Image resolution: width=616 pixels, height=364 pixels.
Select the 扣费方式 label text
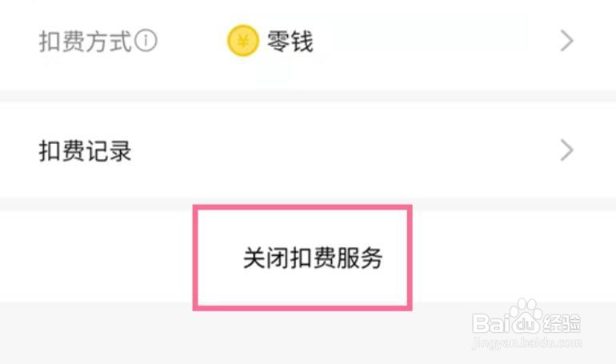(x=85, y=41)
